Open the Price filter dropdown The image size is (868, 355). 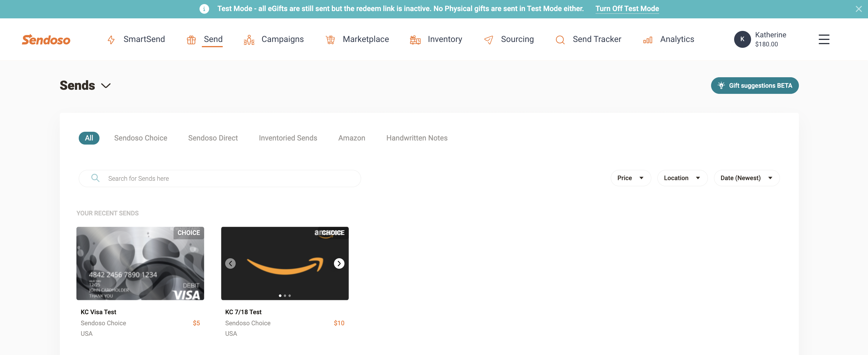pos(631,177)
